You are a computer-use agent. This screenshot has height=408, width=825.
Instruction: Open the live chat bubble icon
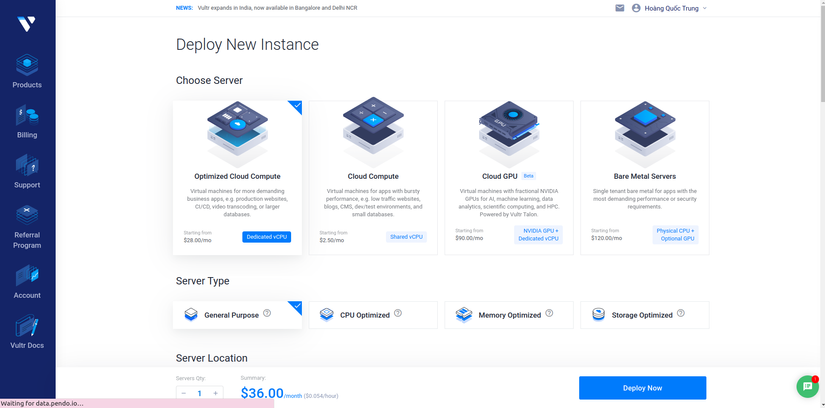click(808, 386)
